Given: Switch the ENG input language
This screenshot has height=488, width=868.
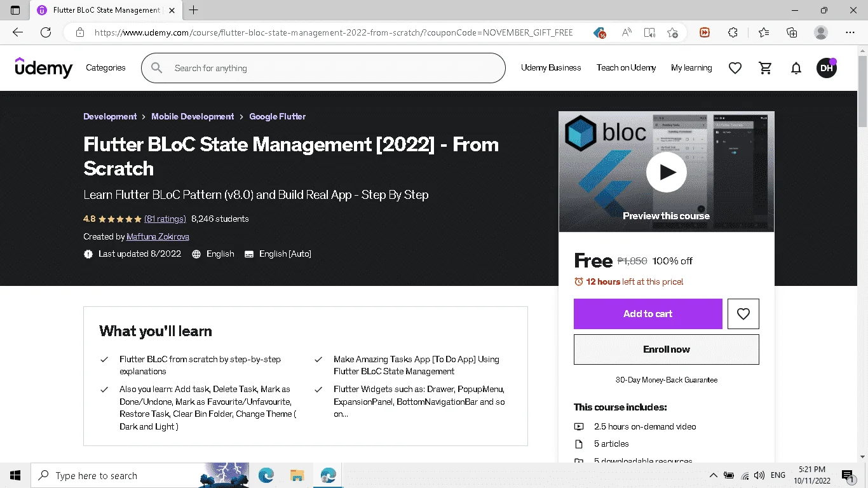Looking at the screenshot, I should [x=778, y=475].
